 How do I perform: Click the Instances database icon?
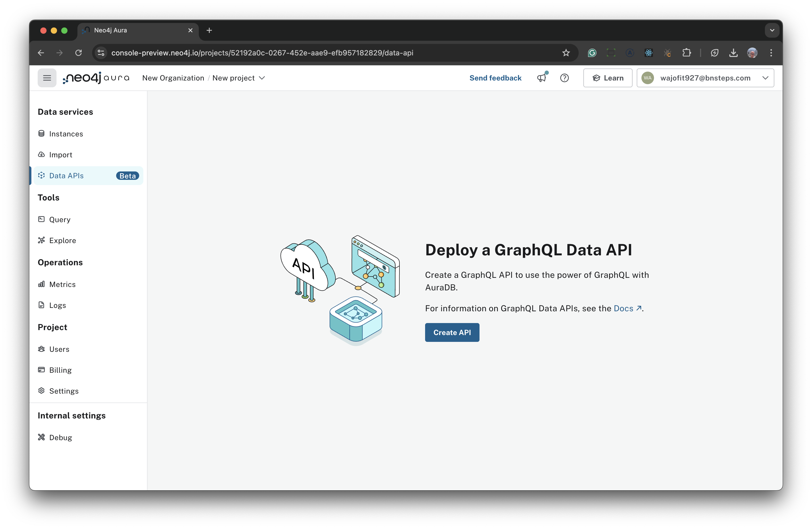point(41,134)
